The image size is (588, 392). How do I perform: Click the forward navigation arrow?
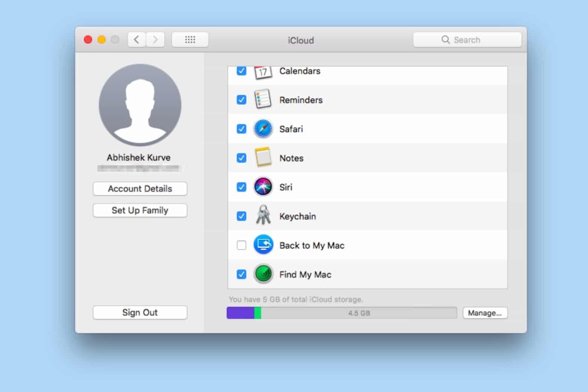(x=155, y=39)
